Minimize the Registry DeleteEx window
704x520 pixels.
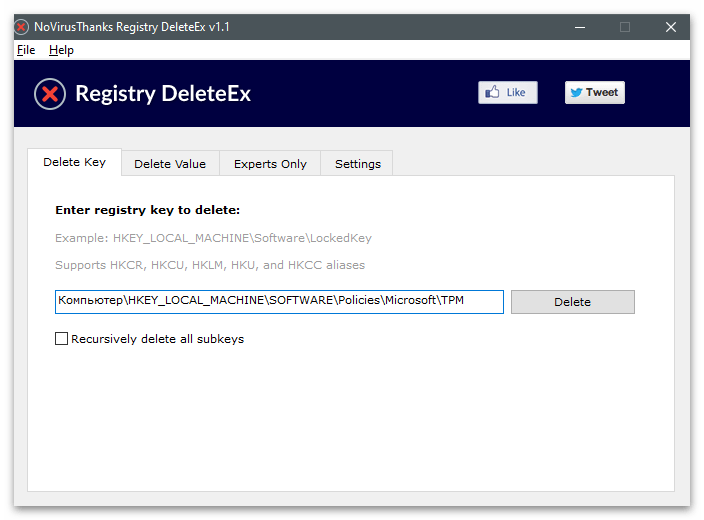tap(580, 27)
